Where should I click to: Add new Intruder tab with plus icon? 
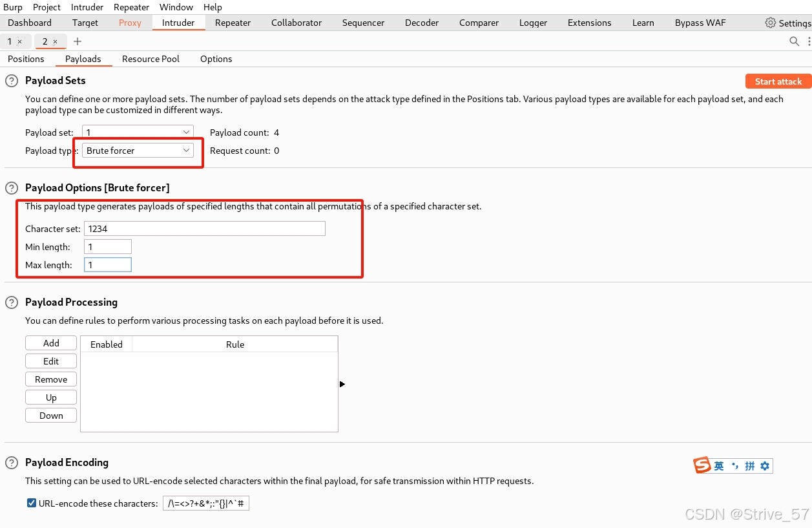click(x=78, y=41)
